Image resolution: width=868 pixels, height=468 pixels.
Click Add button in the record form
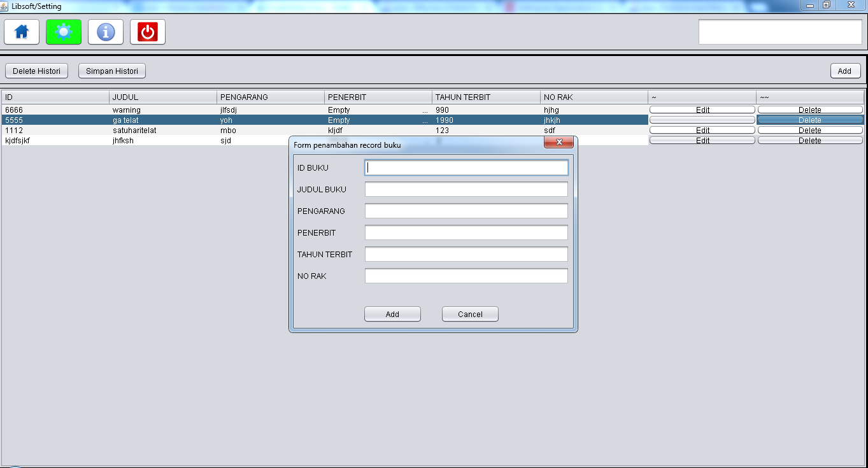pyautogui.click(x=392, y=314)
